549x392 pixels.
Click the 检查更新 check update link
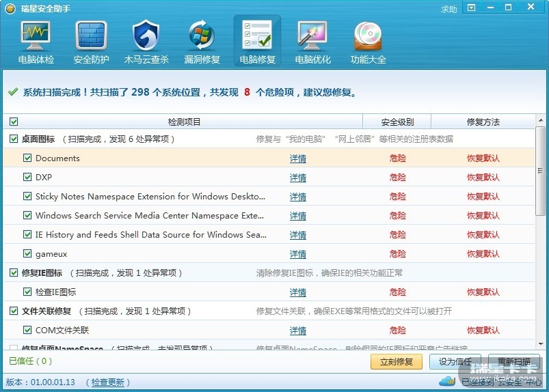coord(108,382)
